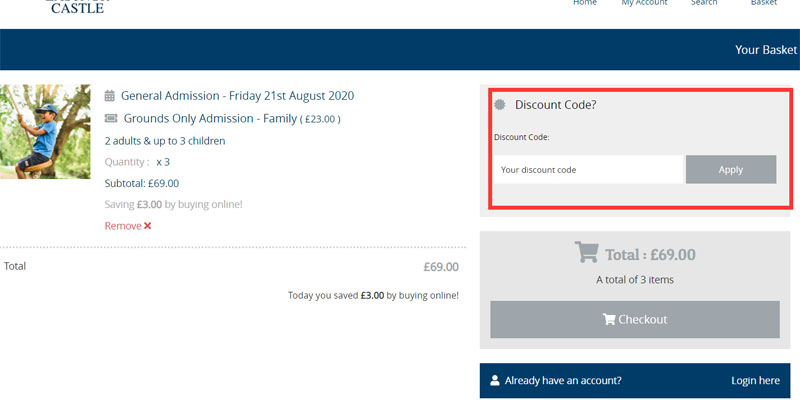Click the shopping cart icon beside Total

[586, 252]
